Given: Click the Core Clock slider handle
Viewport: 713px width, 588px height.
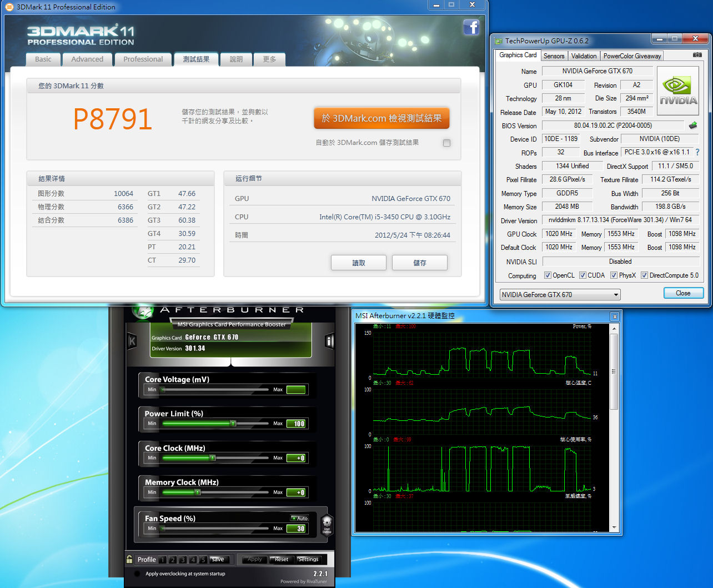Looking at the screenshot, I should [212, 458].
